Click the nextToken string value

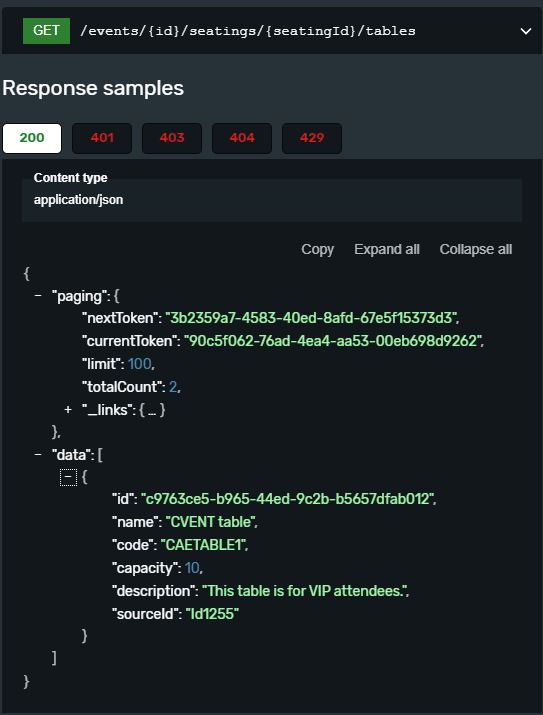click(x=312, y=318)
